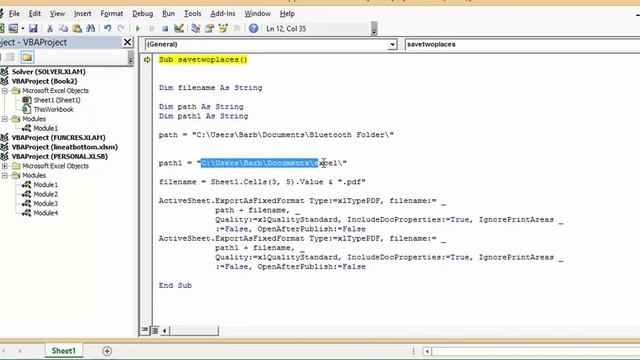The height and width of the screenshot is (360, 640).
Task: Click the Copy toolbar icon
Action: point(63,28)
